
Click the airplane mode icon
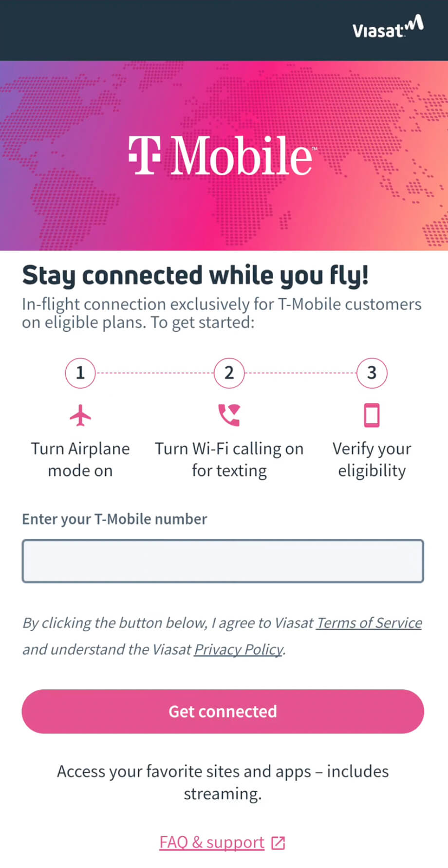click(x=80, y=415)
